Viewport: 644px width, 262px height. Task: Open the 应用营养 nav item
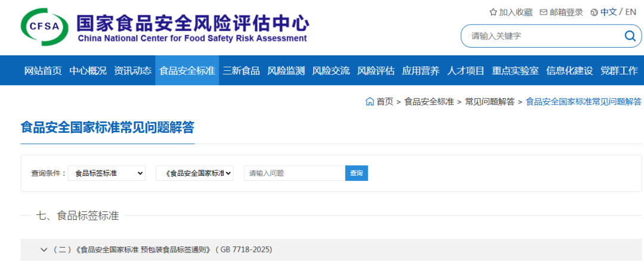pyautogui.click(x=420, y=70)
